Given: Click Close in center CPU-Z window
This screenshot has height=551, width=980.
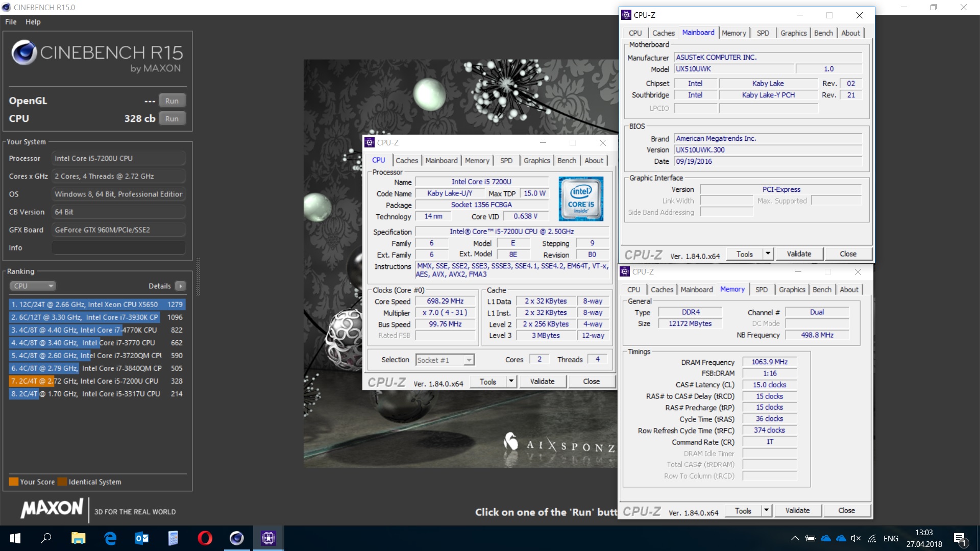Looking at the screenshot, I should tap(591, 382).
